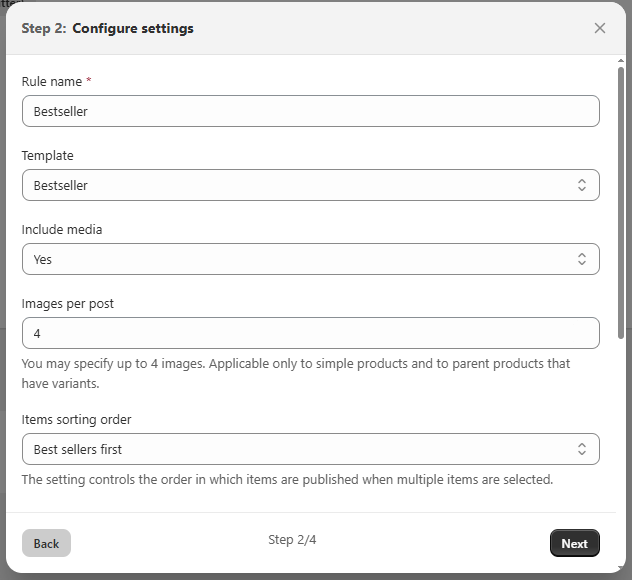Image resolution: width=632 pixels, height=580 pixels.
Task: Click the chevron arrows in Include media select
Action: [582, 259]
